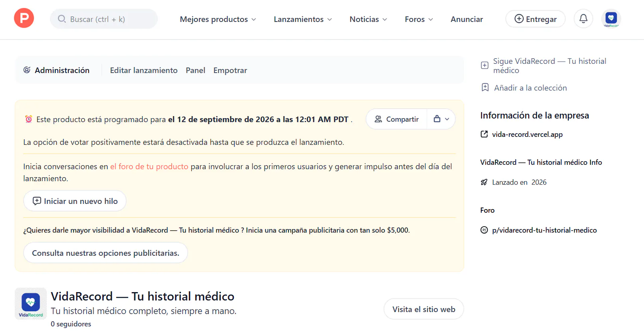Open the VidaRecord profile avatar menu
This screenshot has width=644, height=336.
pos(611,19)
